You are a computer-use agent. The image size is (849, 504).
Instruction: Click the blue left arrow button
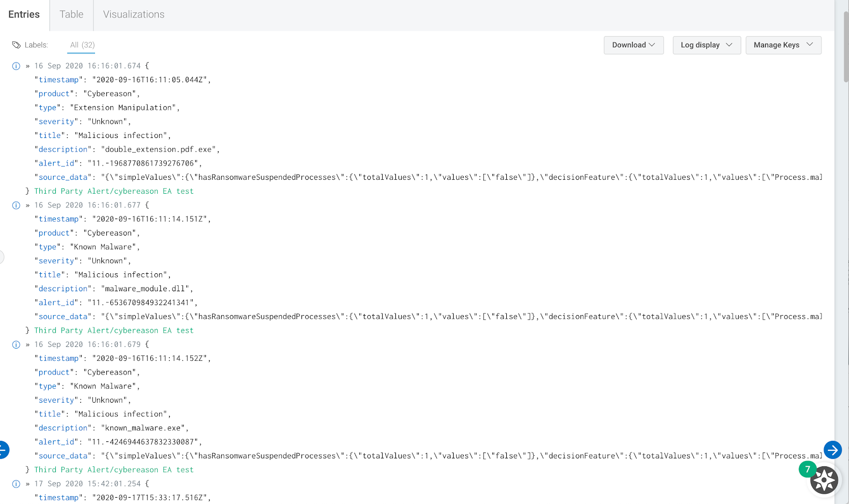tap(3, 450)
